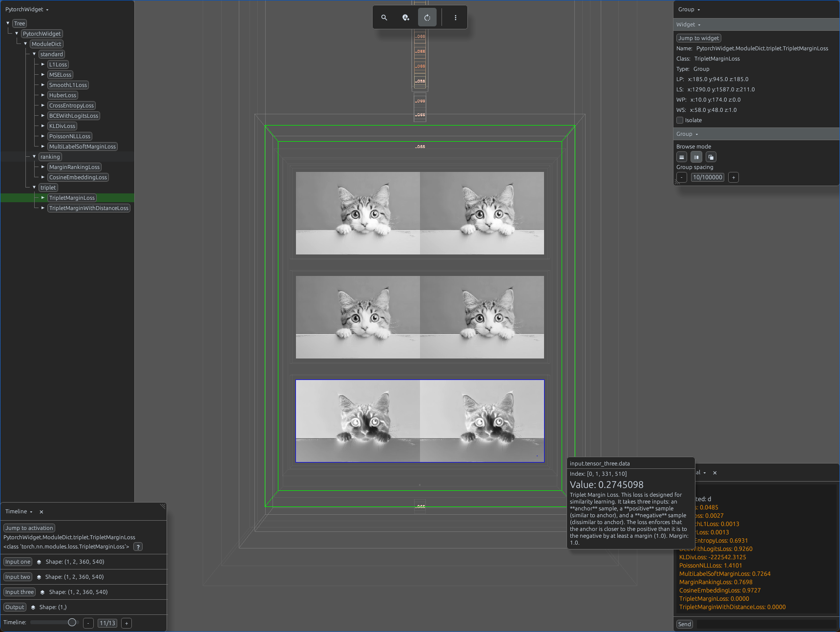Click the jump-to-location pin icon
Viewport: 840px width, 632px height.
[406, 18]
